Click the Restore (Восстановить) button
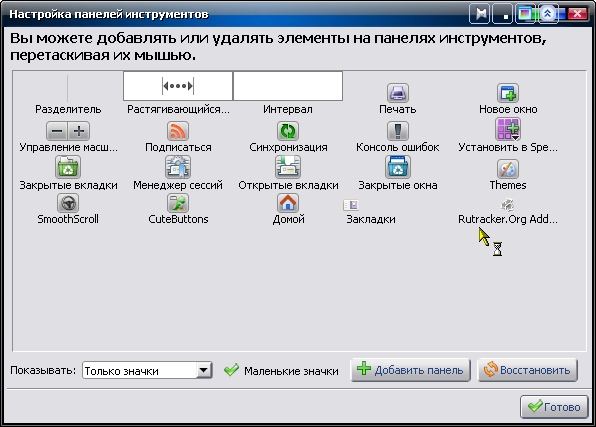 [528, 370]
